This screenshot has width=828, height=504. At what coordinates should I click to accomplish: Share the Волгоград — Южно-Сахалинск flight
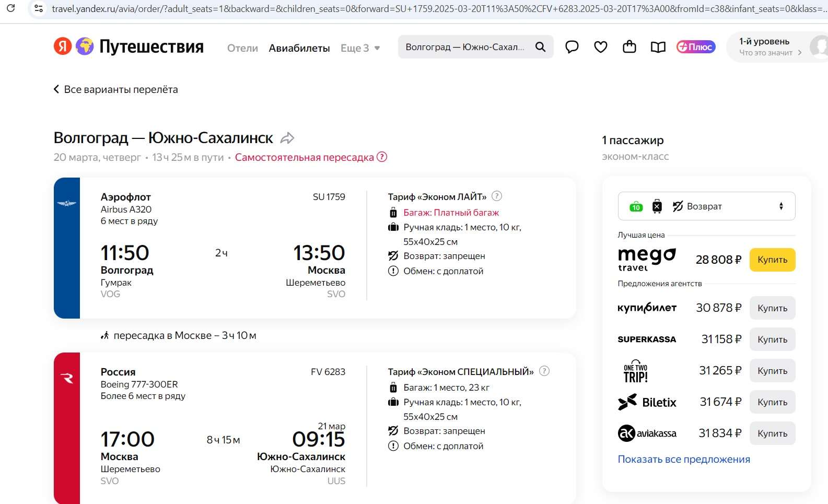pyautogui.click(x=287, y=138)
